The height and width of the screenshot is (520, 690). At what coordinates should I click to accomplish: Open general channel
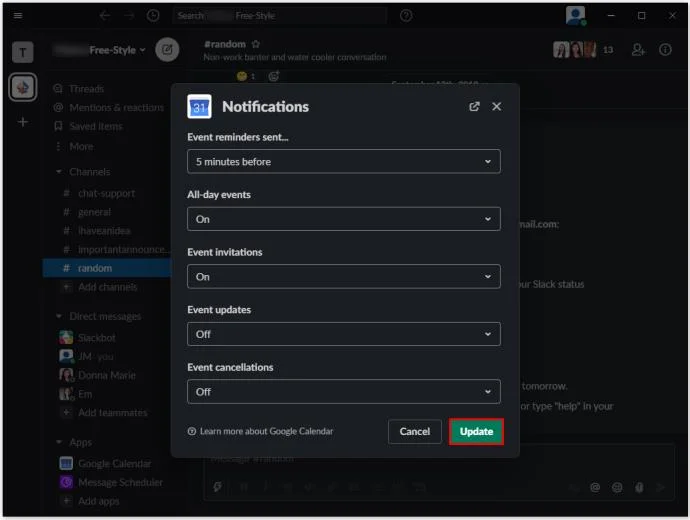[94, 212]
